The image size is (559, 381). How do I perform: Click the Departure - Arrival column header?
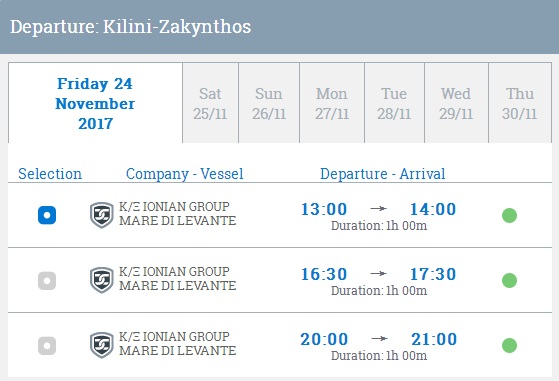(x=383, y=174)
